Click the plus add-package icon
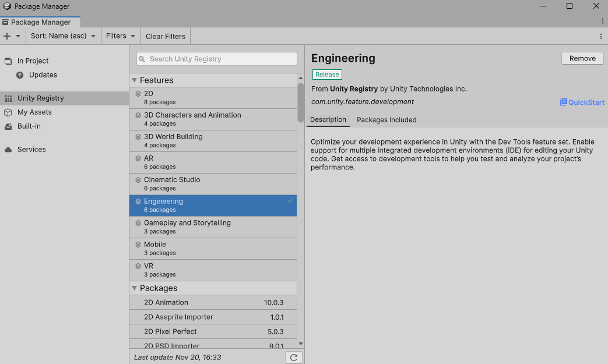 [7, 36]
